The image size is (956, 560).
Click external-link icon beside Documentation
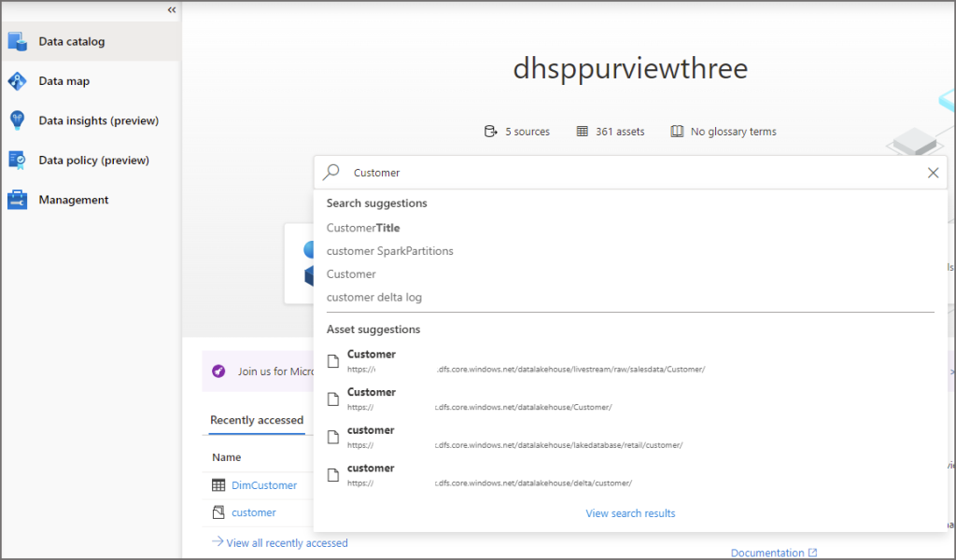813,553
